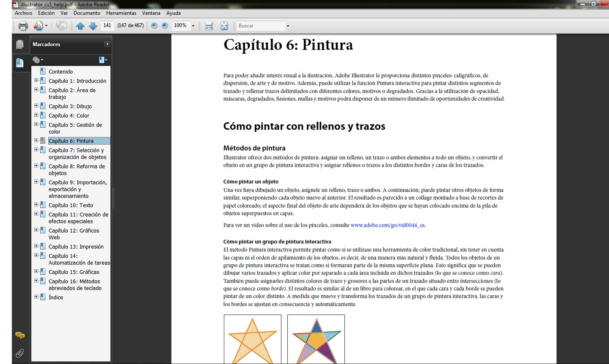The image size is (609, 364).
Task: Zoom out using the minus icon
Action: pos(153,25)
